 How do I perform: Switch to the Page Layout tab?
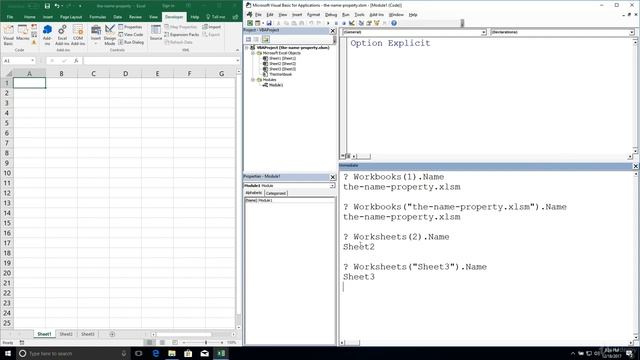coord(71,17)
